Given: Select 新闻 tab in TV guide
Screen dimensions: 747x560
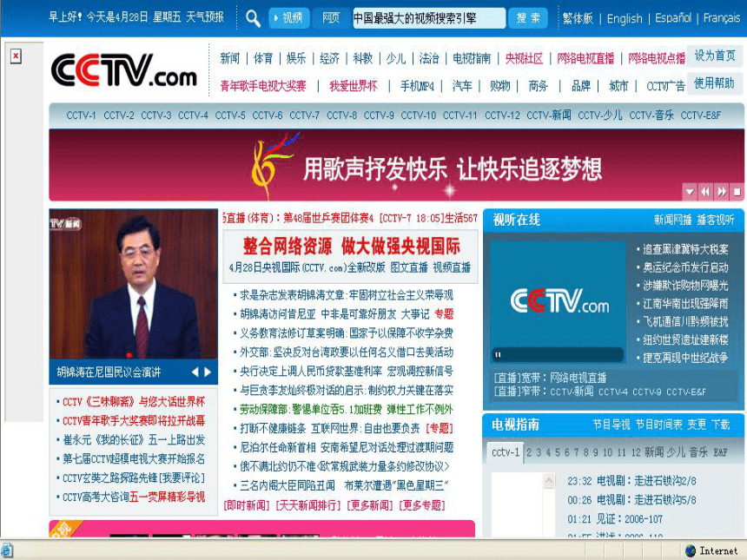Looking at the screenshot, I should [x=653, y=451].
